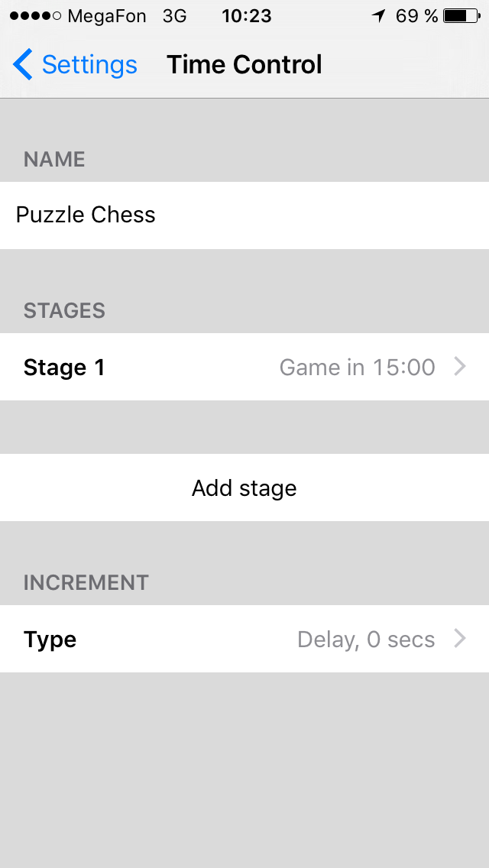Tap the 3G network indicator
The image size is (489, 868).
174,16
